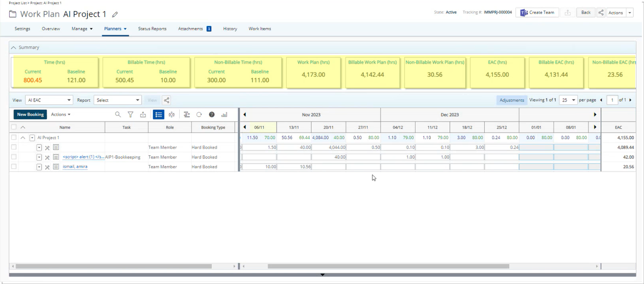The height and width of the screenshot is (284, 644).
Task: Collapse the Summary section
Action: (x=13, y=48)
